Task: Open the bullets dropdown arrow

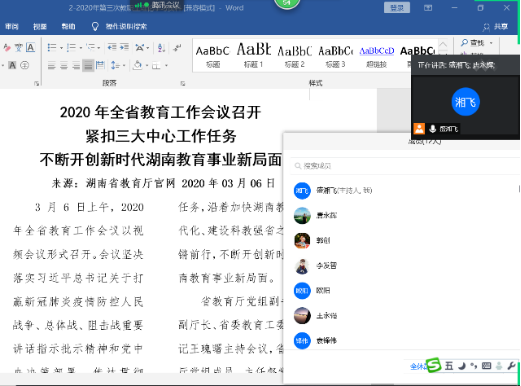Action: 61,48
